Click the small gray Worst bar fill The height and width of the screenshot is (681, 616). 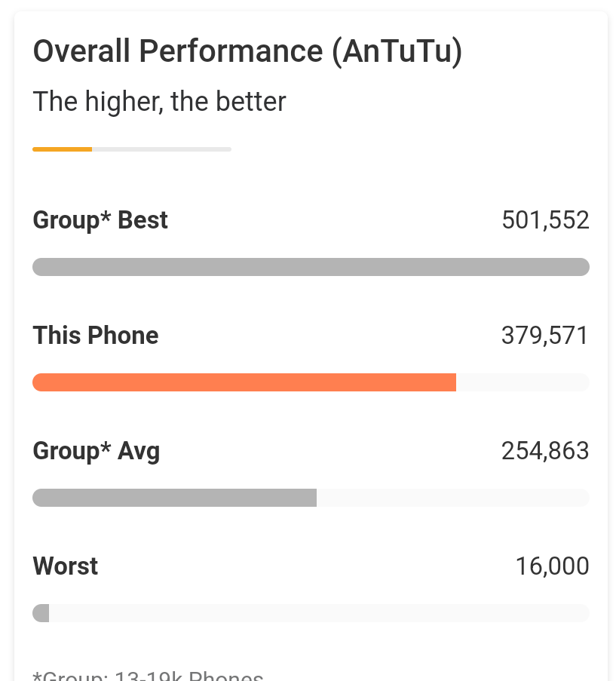tap(41, 613)
